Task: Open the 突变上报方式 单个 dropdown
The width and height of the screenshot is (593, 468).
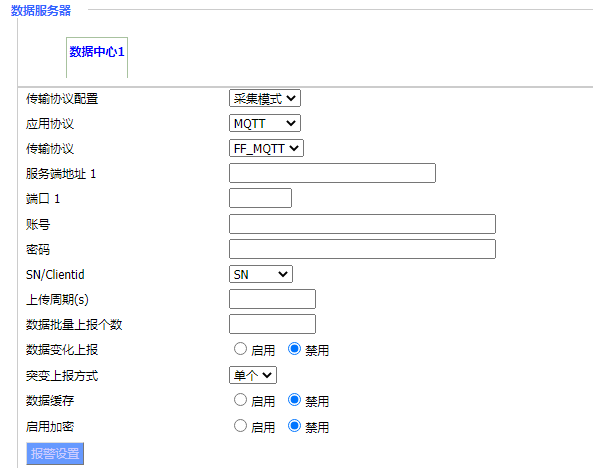Action: tap(253, 375)
